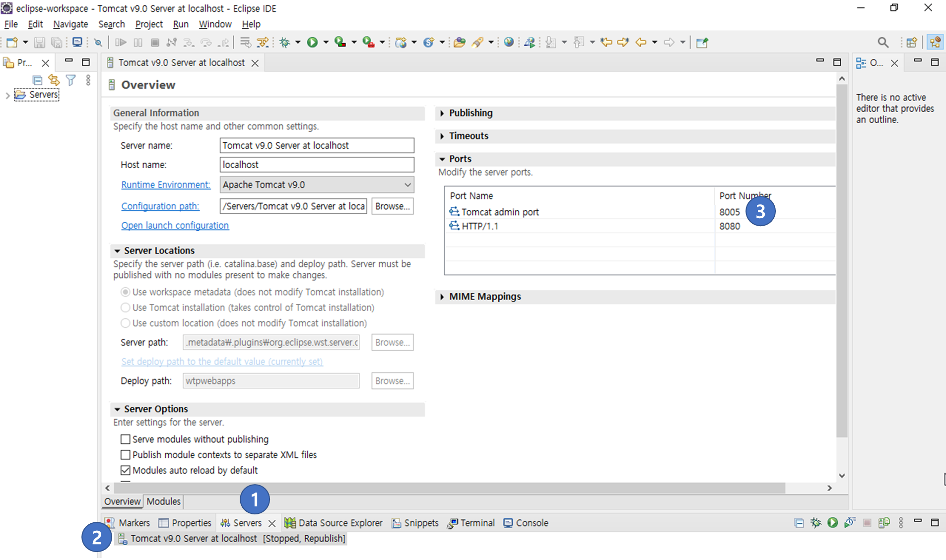Expand the Publishing section

442,113
